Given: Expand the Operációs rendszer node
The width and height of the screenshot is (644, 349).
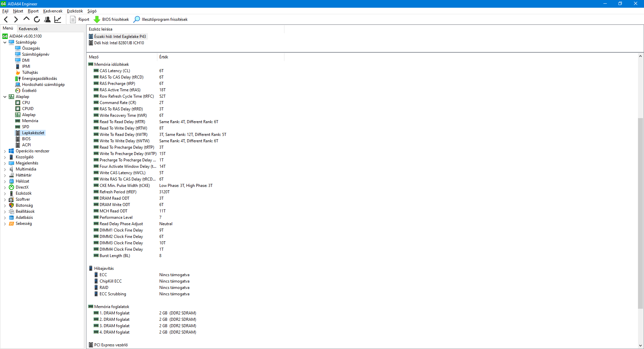Looking at the screenshot, I should click(x=5, y=151).
